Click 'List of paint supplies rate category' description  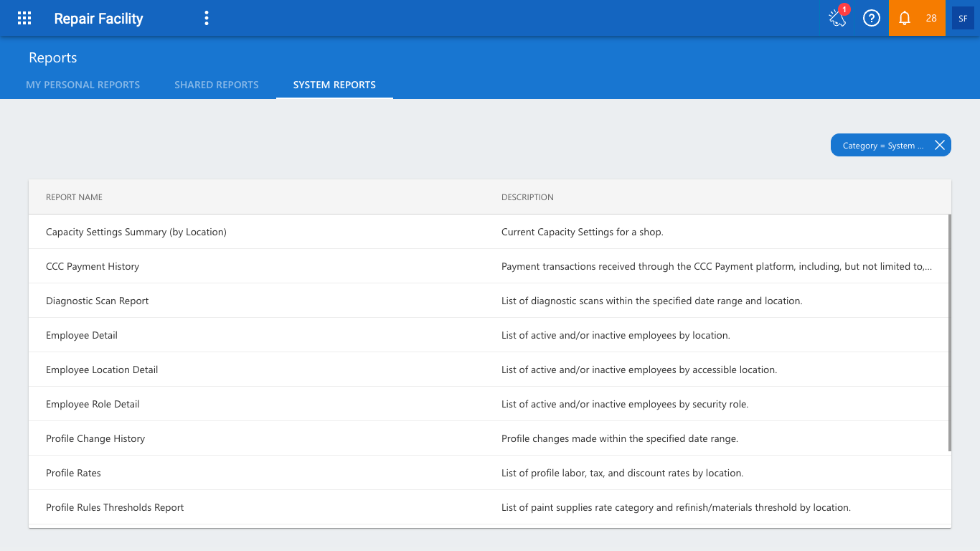[x=676, y=507]
